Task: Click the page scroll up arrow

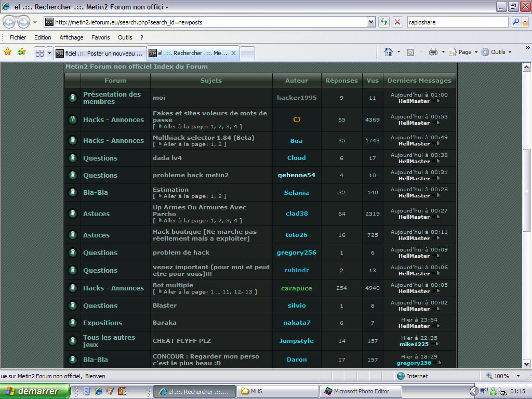Action: point(527,67)
